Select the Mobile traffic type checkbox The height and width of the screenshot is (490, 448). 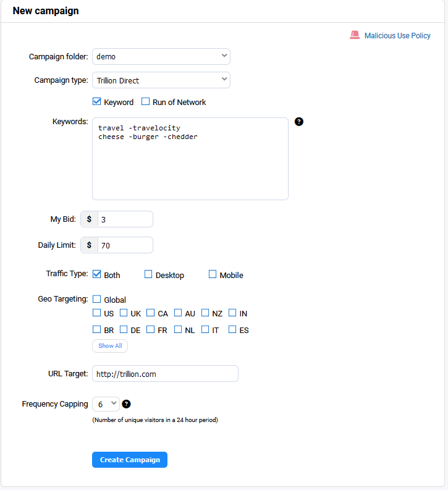tap(213, 274)
